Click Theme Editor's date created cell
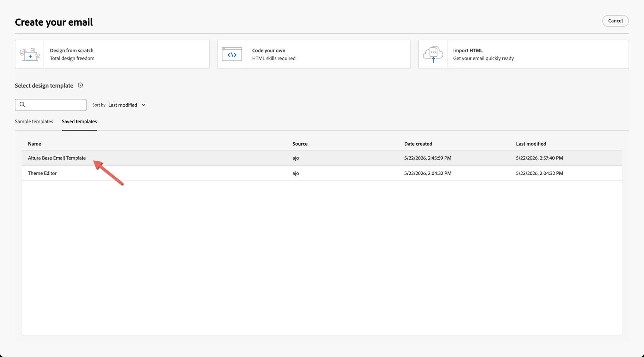 tap(428, 173)
